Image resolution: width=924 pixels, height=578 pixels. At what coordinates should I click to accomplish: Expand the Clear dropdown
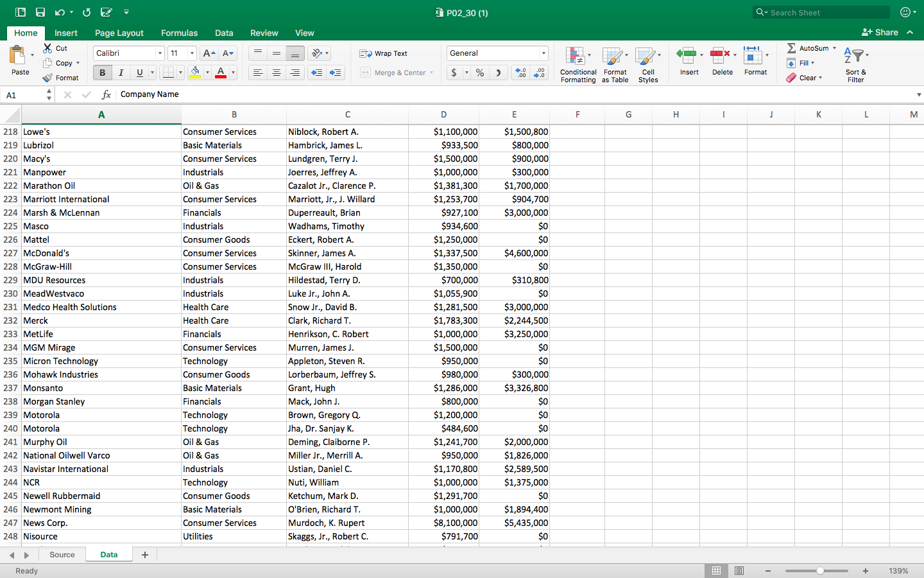click(820, 78)
